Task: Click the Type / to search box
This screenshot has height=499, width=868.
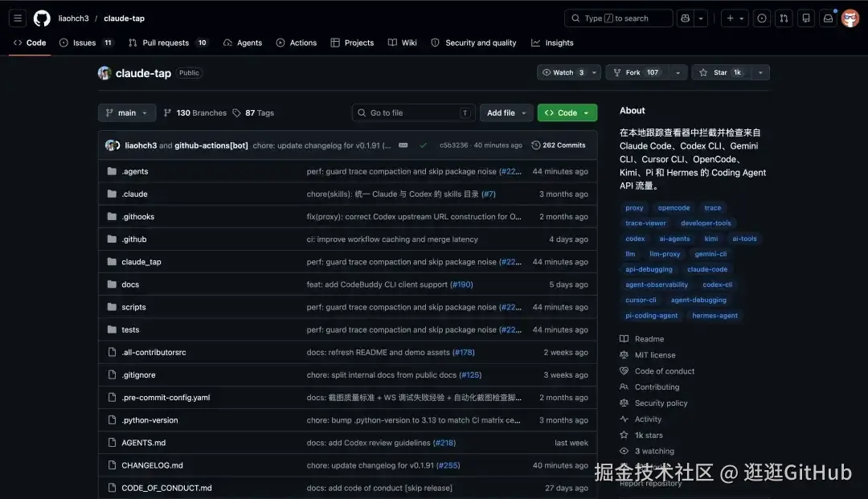Action: point(618,18)
